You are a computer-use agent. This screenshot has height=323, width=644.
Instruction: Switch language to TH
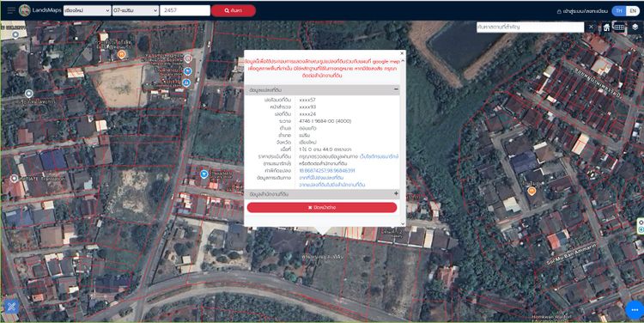coord(619,11)
